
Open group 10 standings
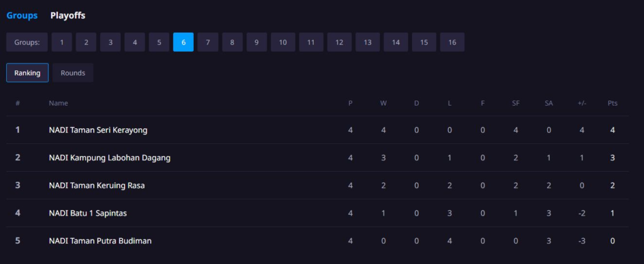283,42
